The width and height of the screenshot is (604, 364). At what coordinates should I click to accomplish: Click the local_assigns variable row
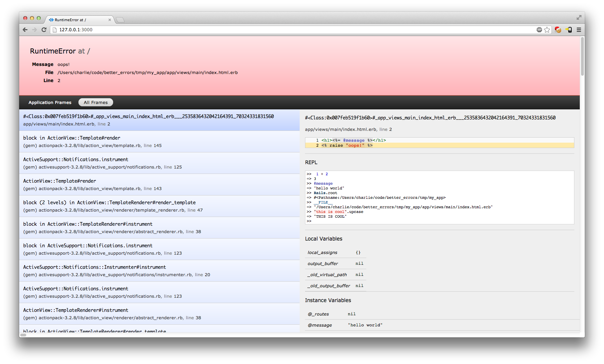click(335, 252)
